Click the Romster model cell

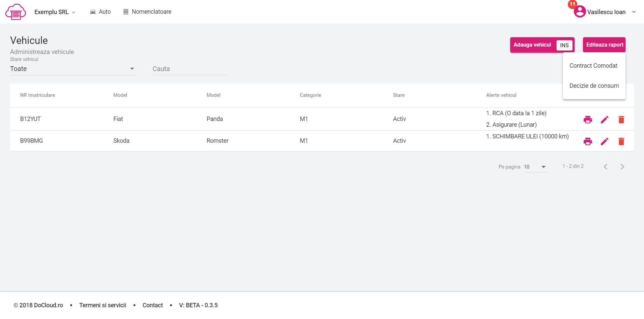coord(217,141)
